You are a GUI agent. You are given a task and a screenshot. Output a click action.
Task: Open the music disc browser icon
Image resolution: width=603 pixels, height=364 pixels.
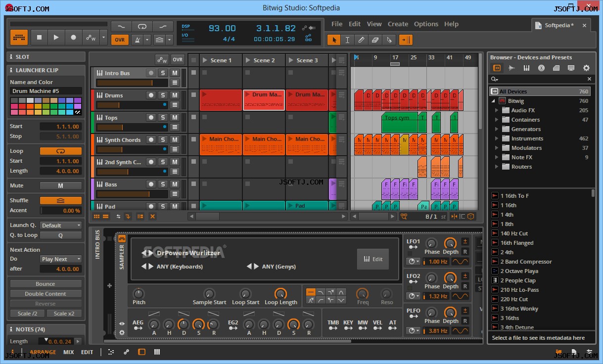click(541, 68)
